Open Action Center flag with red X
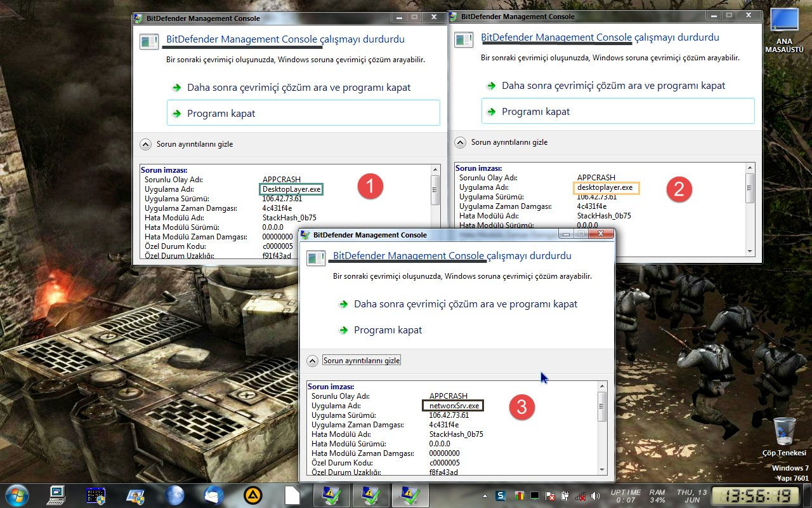 tap(550, 495)
